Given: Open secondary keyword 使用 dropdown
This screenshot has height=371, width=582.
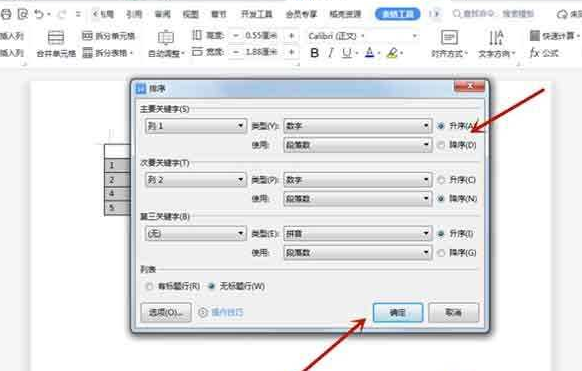Looking at the screenshot, I should 357,199.
